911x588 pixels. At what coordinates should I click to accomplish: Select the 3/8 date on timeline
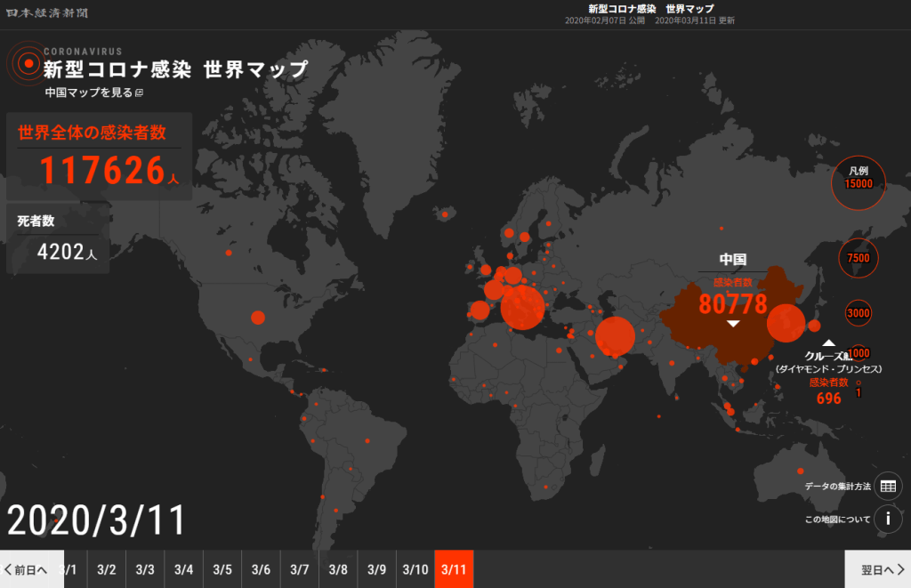[338, 569]
